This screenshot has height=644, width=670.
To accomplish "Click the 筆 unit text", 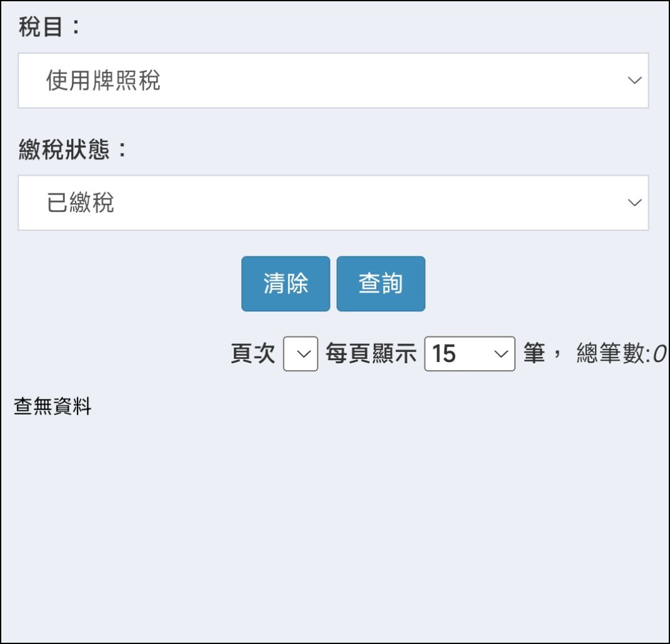I will [534, 355].
